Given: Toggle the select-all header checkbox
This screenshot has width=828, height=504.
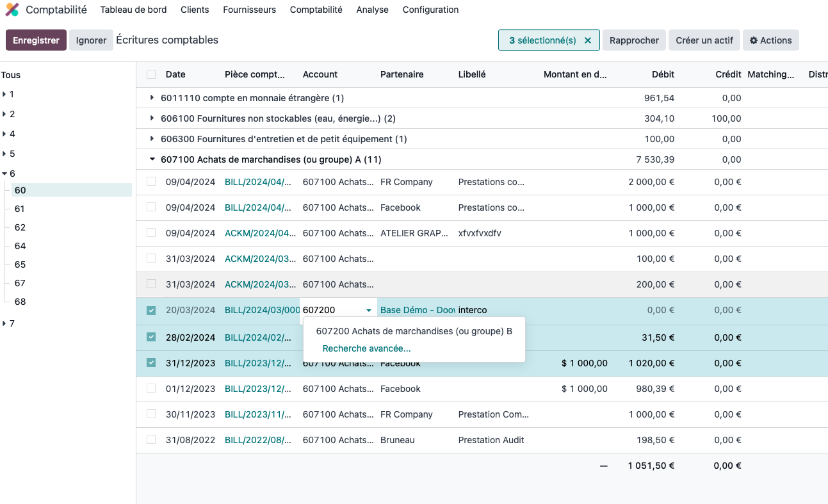Looking at the screenshot, I should point(151,74).
